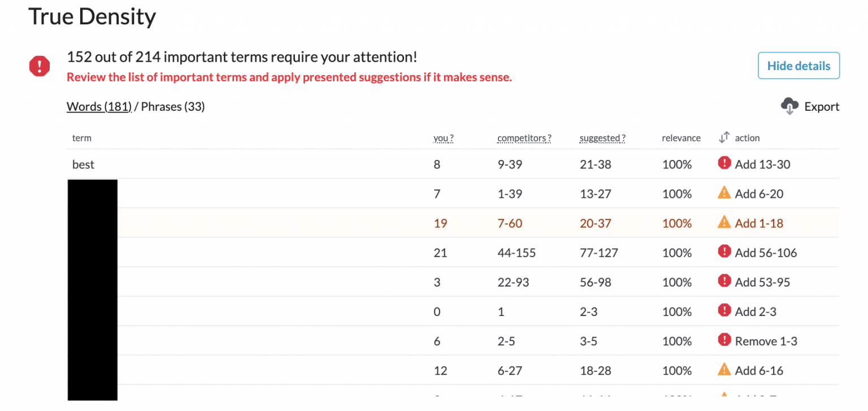Screen dimensions: 868x411
Task: Click the Add 2-3 action text
Action: (756, 312)
